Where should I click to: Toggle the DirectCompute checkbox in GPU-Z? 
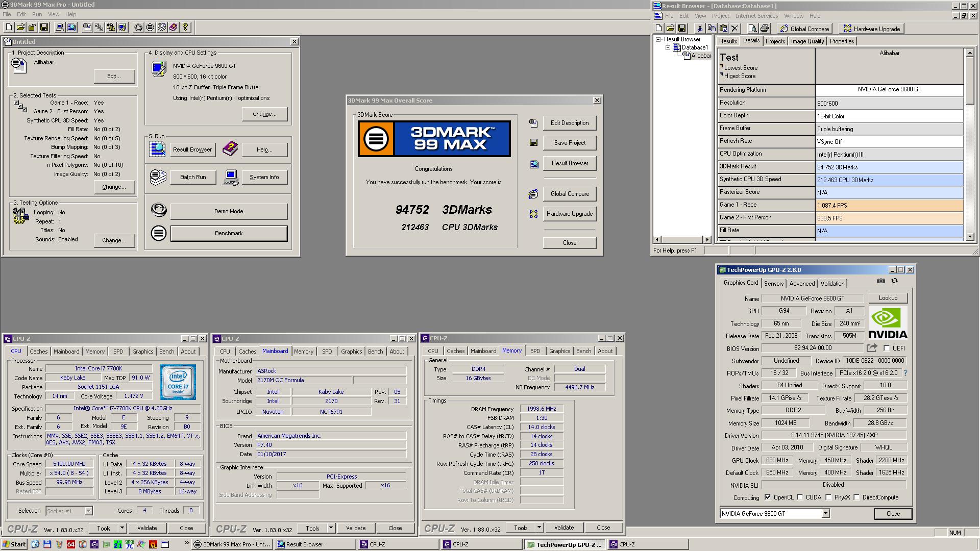pyautogui.click(x=856, y=497)
